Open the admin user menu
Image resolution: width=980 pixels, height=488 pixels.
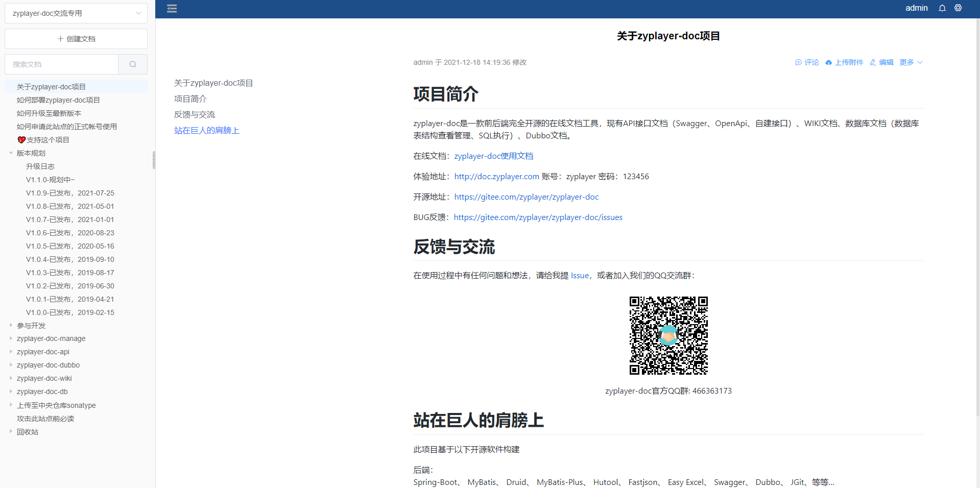pos(916,8)
